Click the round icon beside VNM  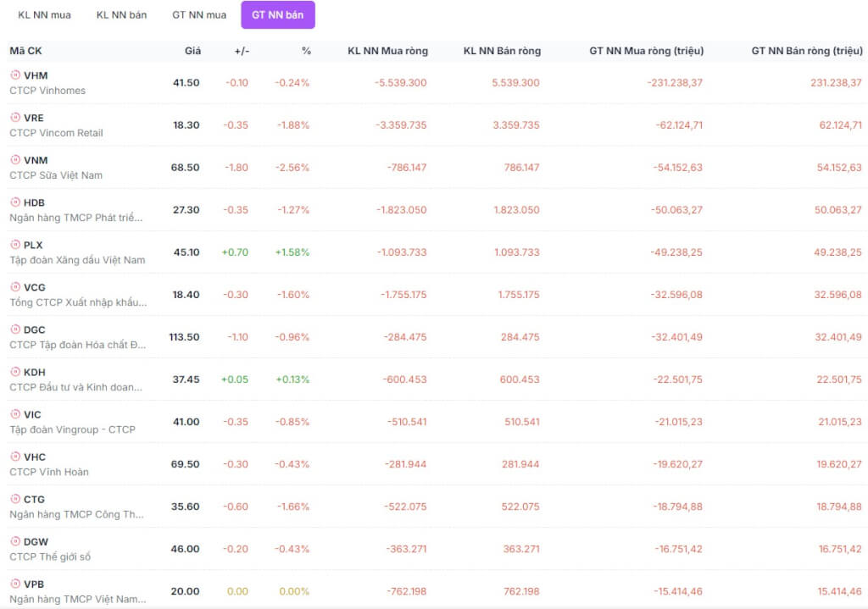(x=15, y=160)
